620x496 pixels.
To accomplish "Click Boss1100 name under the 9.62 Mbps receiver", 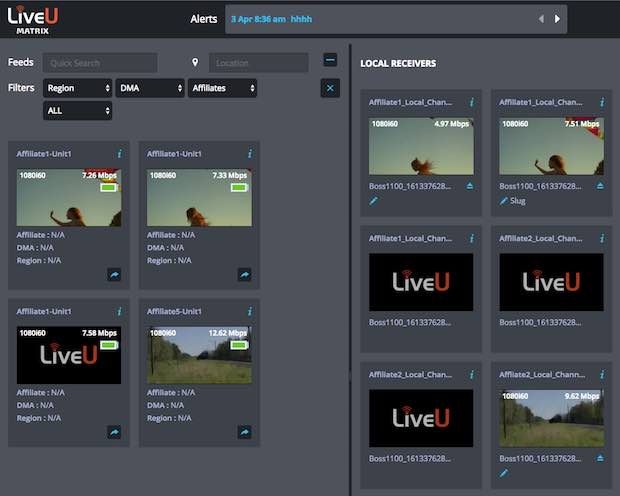I will (x=540, y=458).
